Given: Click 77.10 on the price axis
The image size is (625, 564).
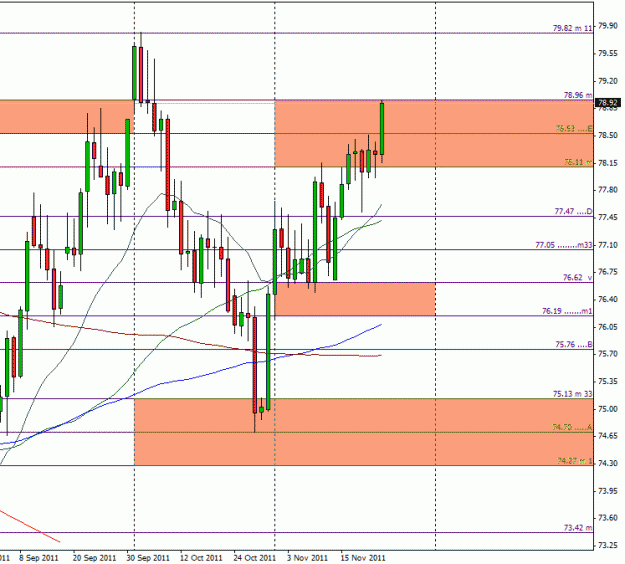Looking at the screenshot, I should click(x=608, y=245).
